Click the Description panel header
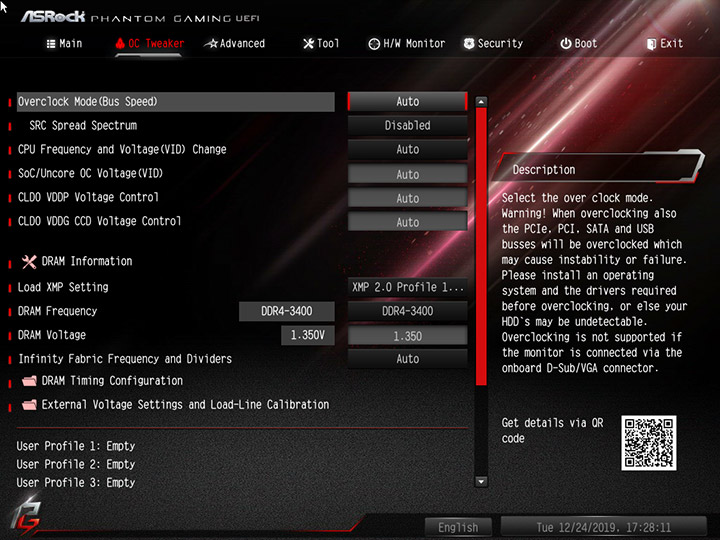 click(x=599, y=168)
